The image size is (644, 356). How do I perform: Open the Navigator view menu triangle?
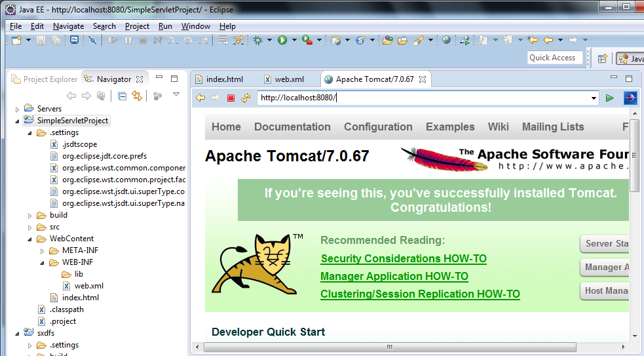176,94
